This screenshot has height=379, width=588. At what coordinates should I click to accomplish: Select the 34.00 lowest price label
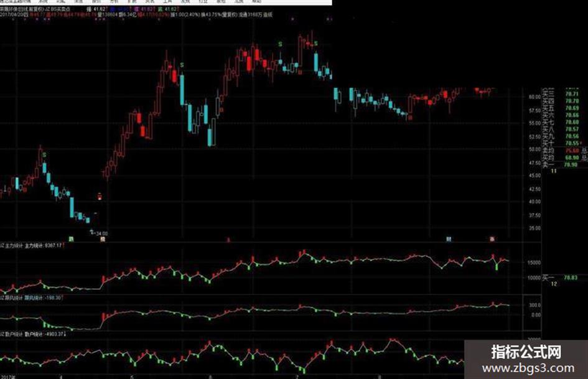[x=101, y=233]
